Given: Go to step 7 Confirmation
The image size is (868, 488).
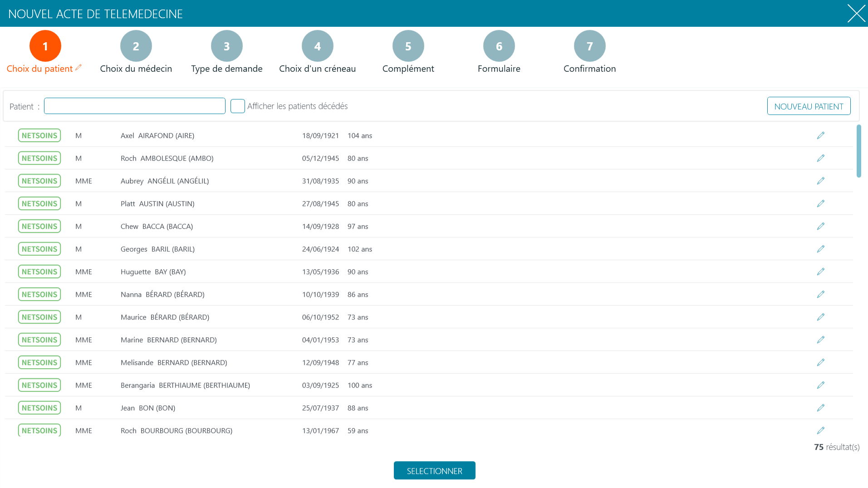Looking at the screenshot, I should pyautogui.click(x=590, y=46).
